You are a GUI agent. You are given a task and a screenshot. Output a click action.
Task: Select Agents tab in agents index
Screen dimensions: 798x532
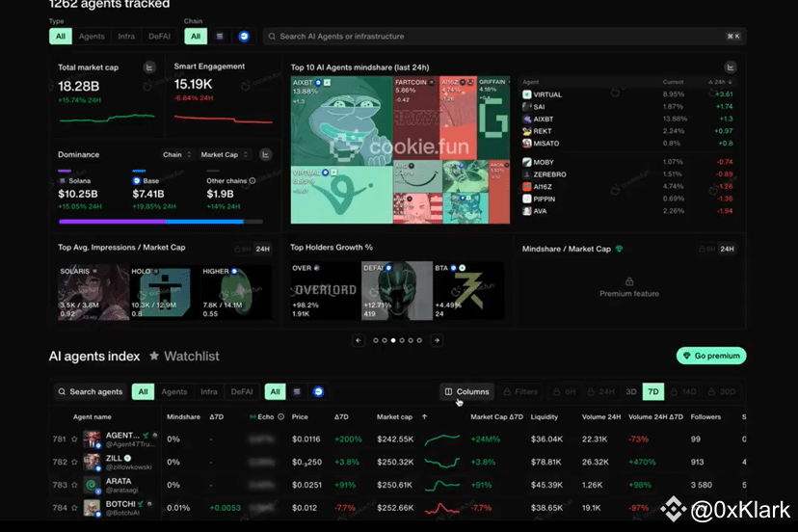[x=174, y=391]
